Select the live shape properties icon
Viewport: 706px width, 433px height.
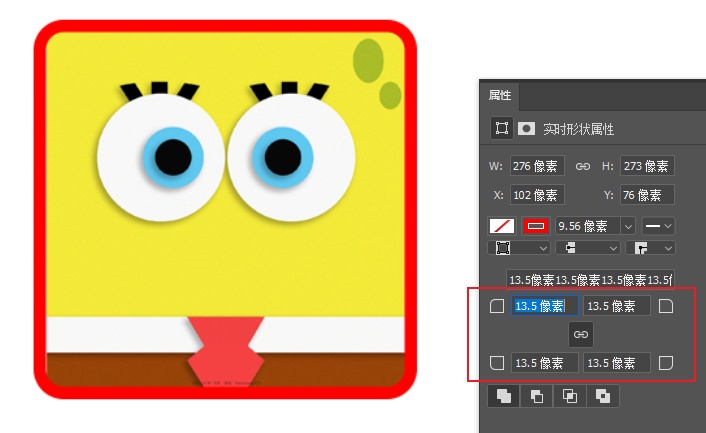(x=502, y=128)
